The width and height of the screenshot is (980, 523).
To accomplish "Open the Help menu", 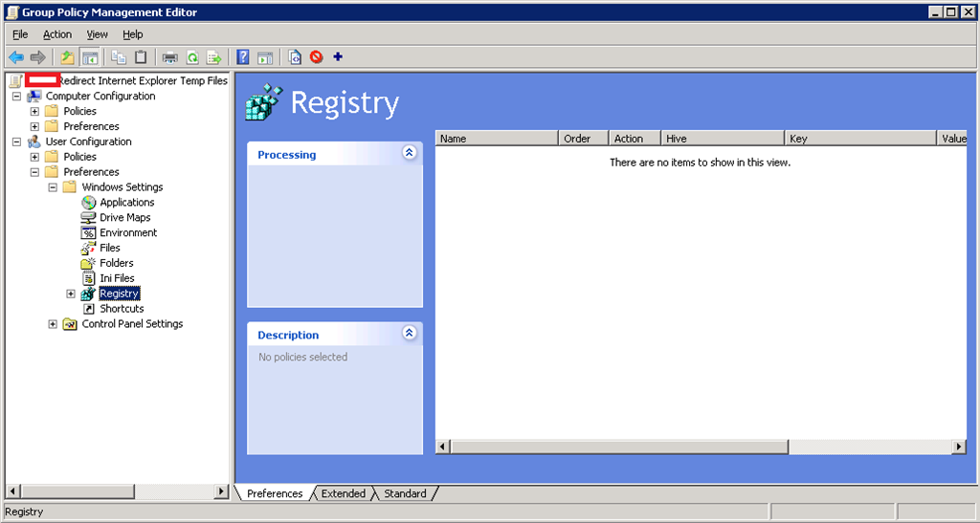I will point(132,34).
